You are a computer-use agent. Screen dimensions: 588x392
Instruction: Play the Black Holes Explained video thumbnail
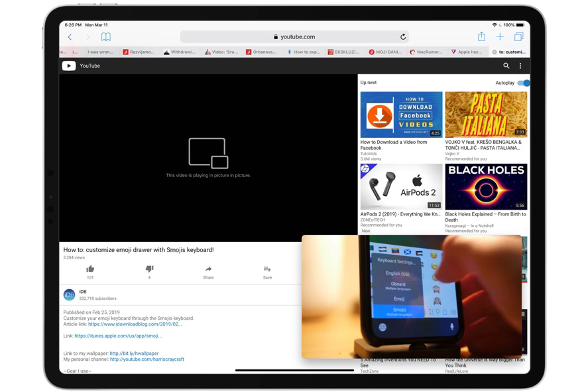(x=486, y=187)
